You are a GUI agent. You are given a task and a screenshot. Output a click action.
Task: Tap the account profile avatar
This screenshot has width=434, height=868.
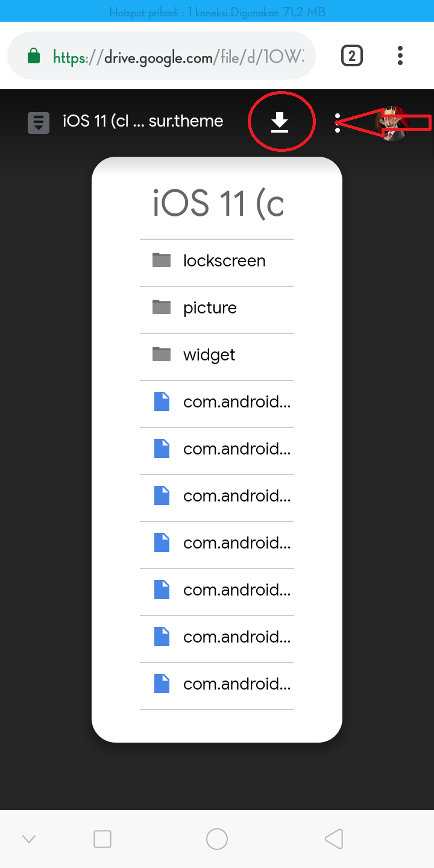pyautogui.click(x=393, y=123)
